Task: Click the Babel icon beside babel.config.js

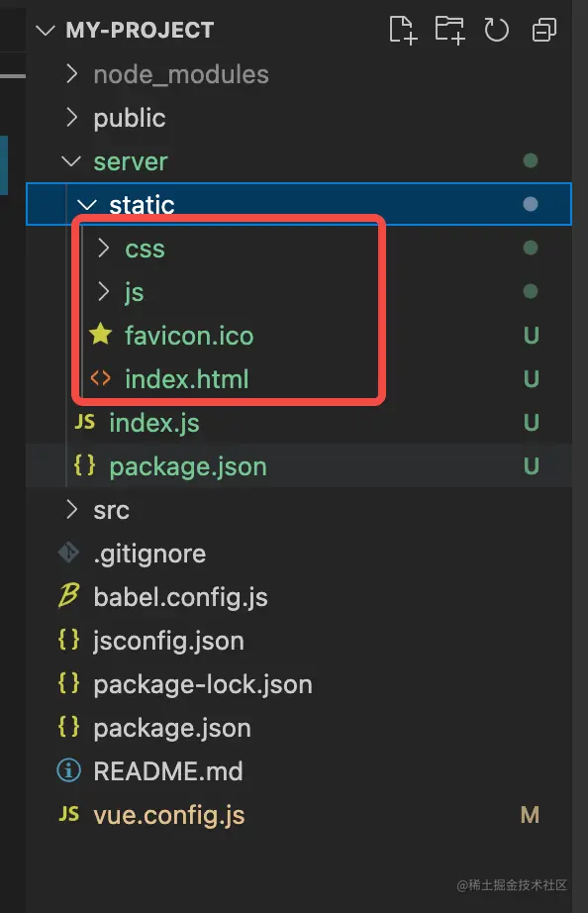Action: [x=68, y=596]
